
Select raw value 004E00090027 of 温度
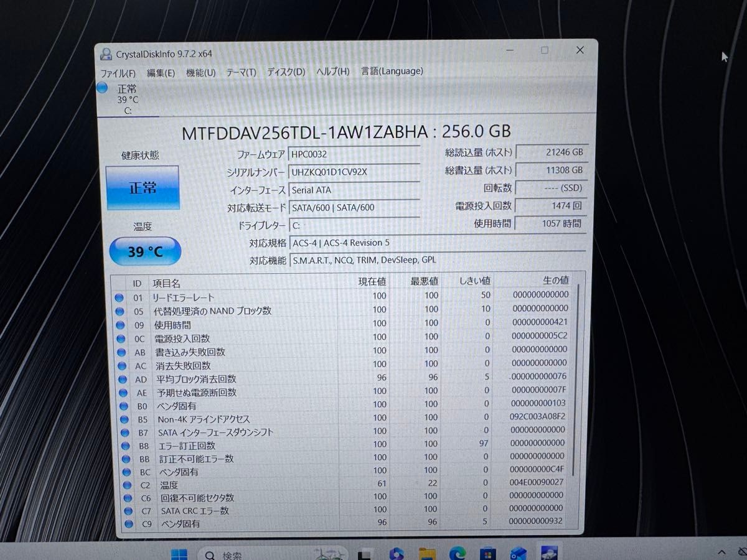537,483
